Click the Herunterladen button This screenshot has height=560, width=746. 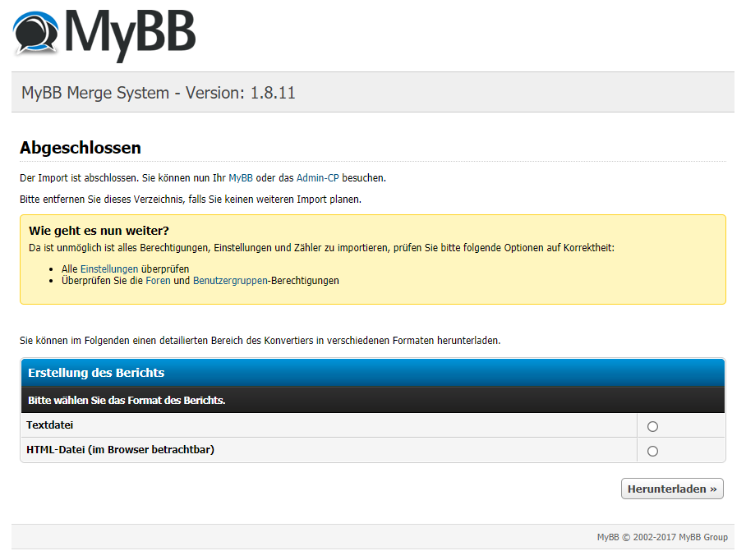coord(672,489)
